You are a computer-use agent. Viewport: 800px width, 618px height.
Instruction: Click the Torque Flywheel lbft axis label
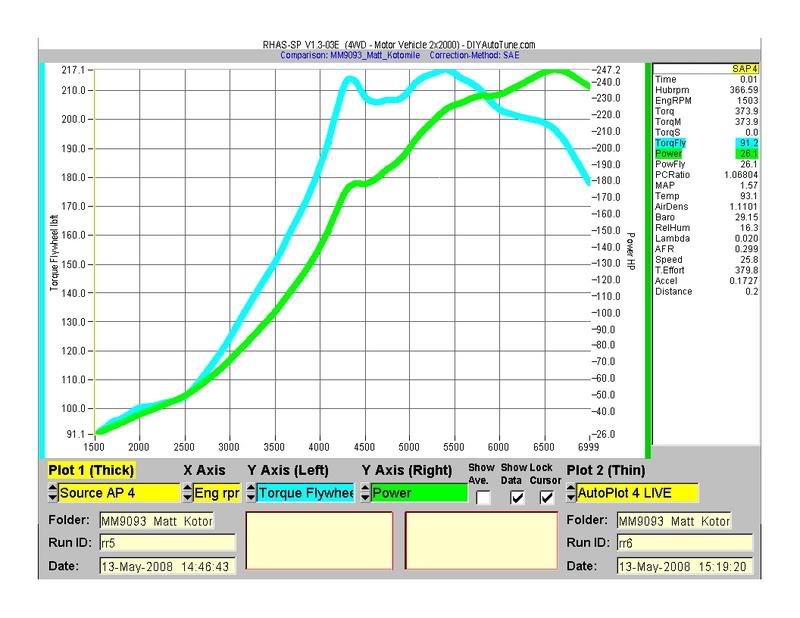[54, 253]
